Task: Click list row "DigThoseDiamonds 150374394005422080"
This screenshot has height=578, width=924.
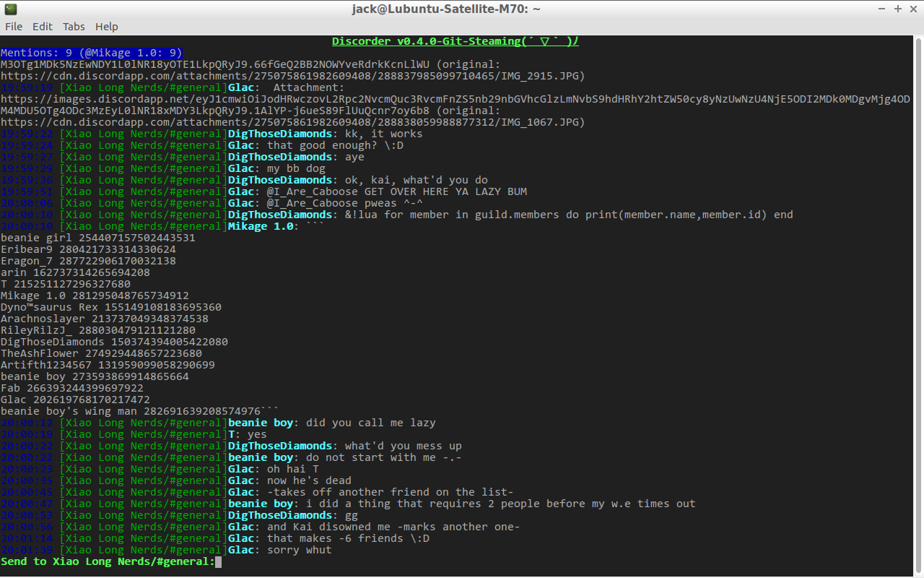Action: click(114, 342)
